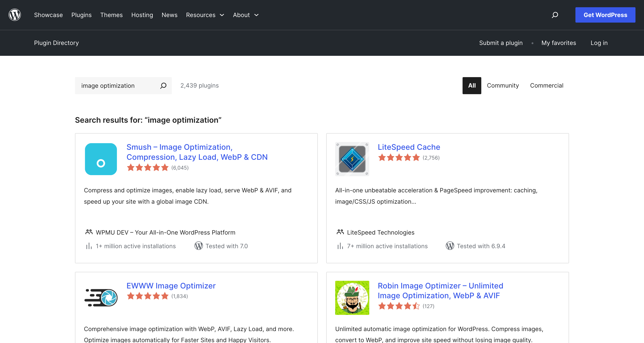Screen dimensions: 644x343
Task: Open Plugins in top navigation
Action: (x=82, y=15)
